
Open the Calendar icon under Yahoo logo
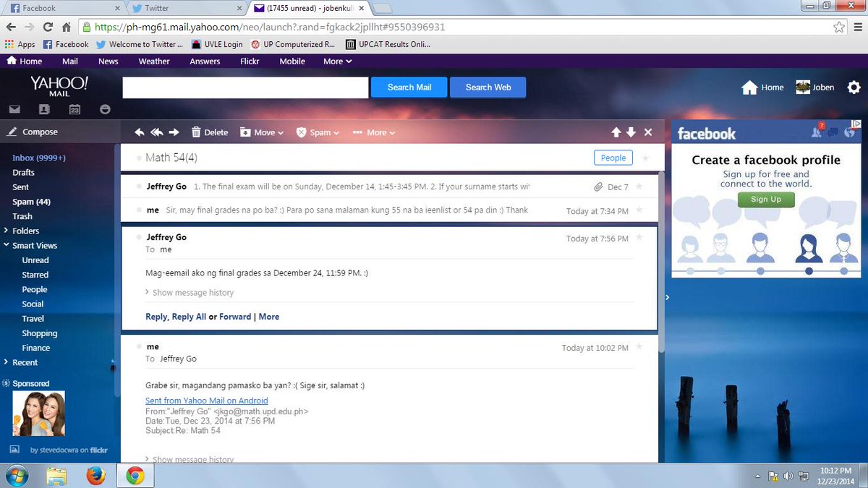75,110
